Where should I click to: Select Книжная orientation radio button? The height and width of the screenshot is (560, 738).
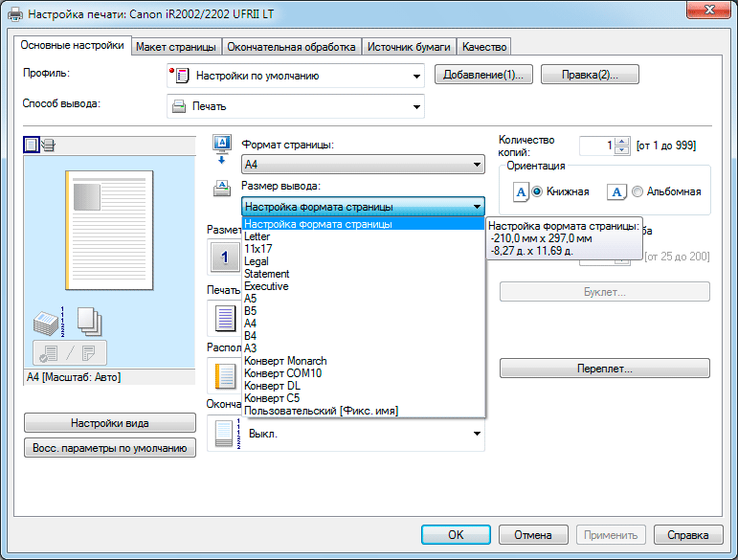click(537, 191)
